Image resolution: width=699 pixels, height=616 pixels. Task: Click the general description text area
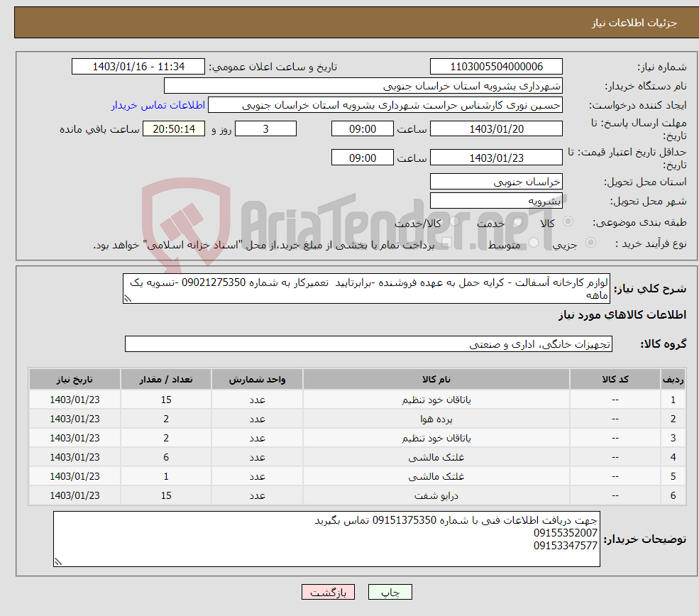point(366,288)
